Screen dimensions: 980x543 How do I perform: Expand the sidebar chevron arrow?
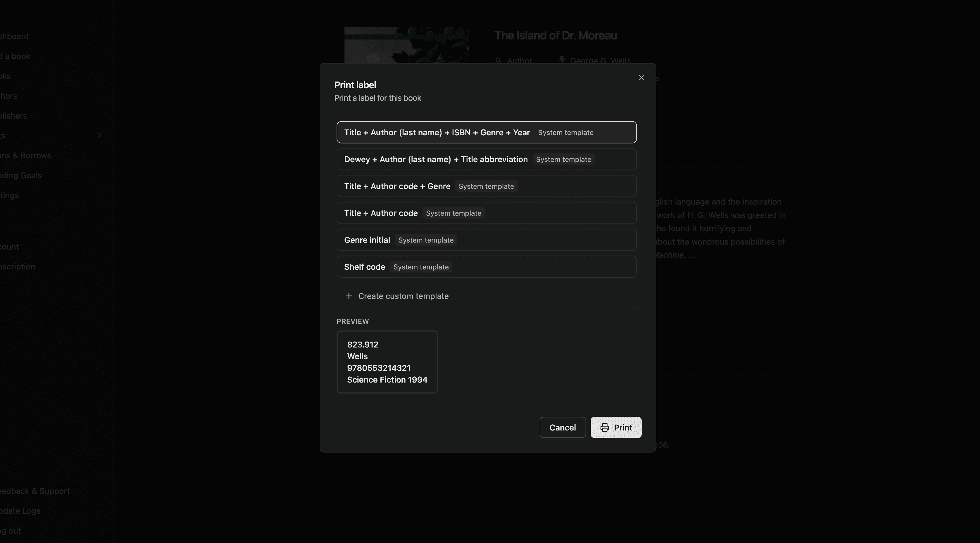pos(99,136)
